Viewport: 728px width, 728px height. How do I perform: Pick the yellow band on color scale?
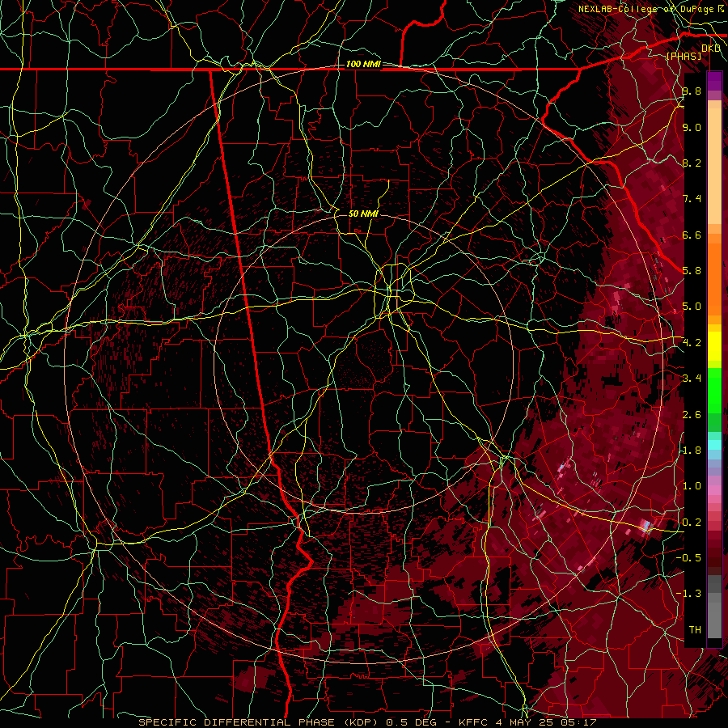(x=714, y=346)
